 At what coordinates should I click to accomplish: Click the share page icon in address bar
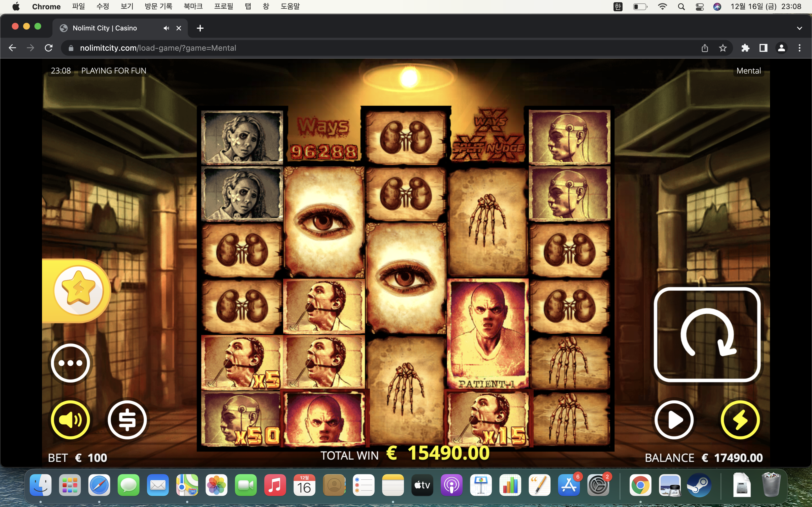705,48
